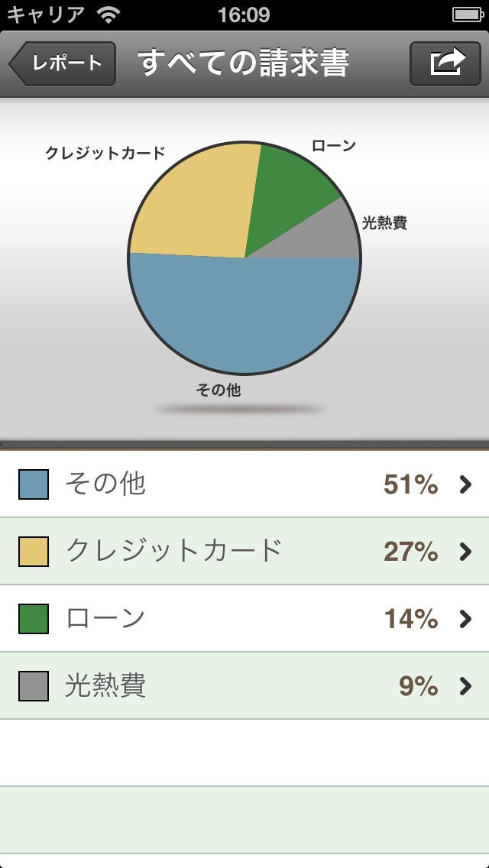
Task: Expand the その他 row chevron
Action: [465, 484]
